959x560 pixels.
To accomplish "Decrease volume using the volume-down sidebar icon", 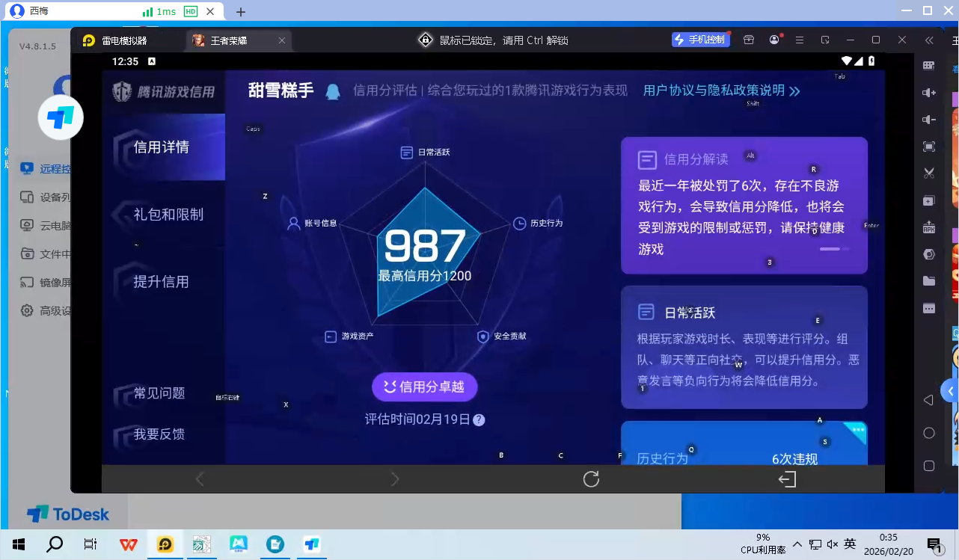I will coord(929,120).
